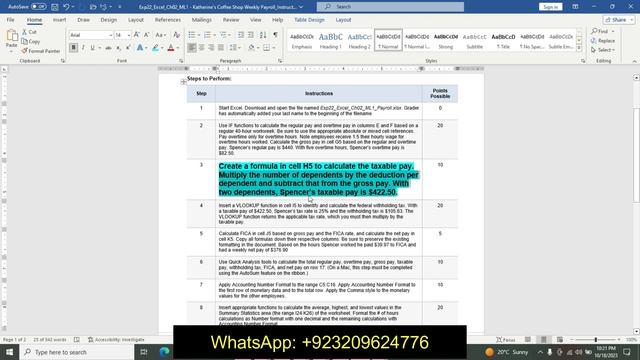Switch to Focus mode

[506, 340]
